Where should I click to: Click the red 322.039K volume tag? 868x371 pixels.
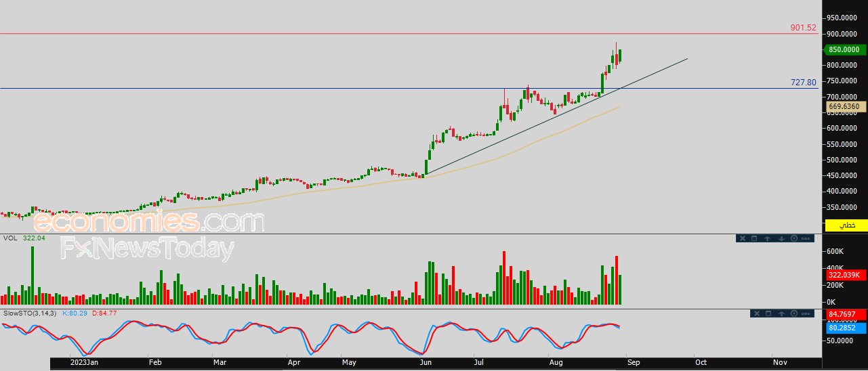pos(846,275)
